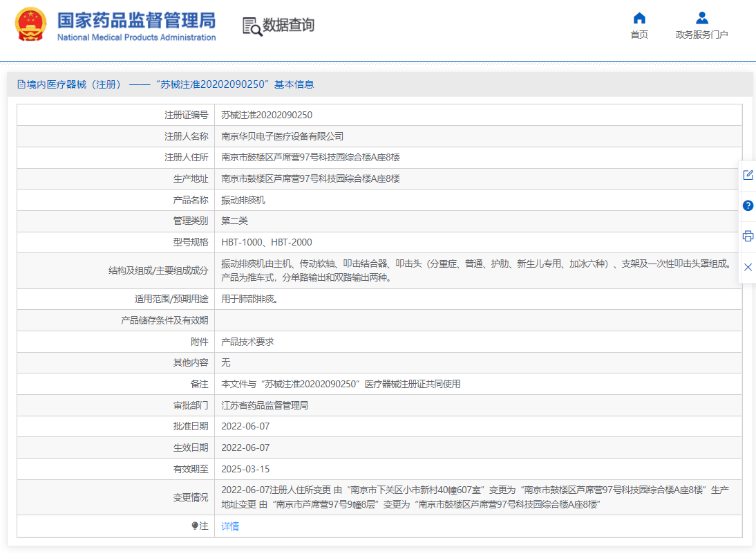Click the 首页 label
The image size is (756, 554).
639,35
